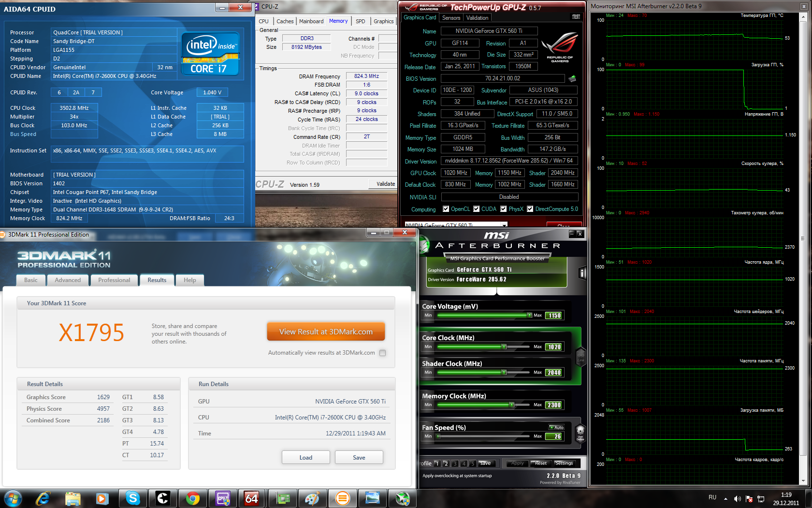The height and width of the screenshot is (508, 812).
Task: Open Validation tab in GPU-Z
Action: click(478, 18)
